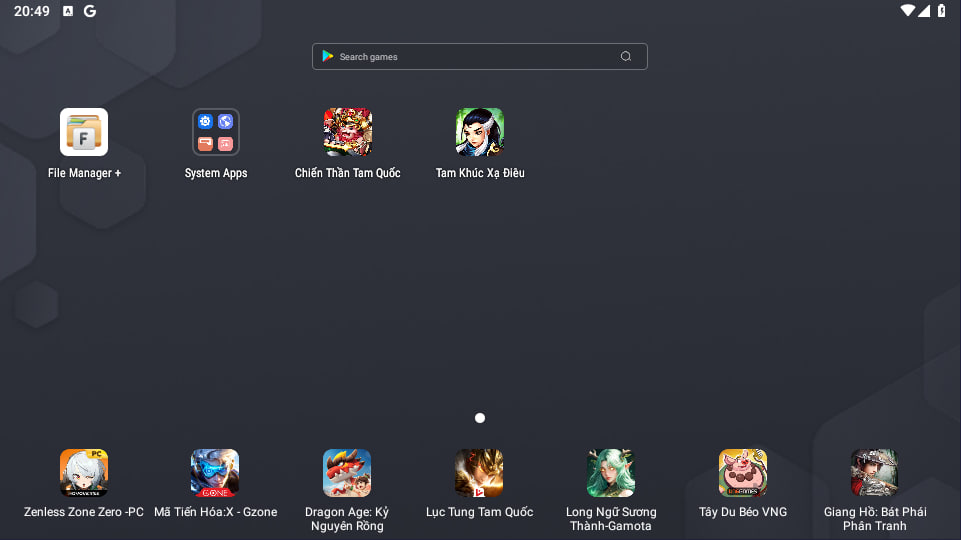
Task: Click the Google G notification icon
Action: 90,11
